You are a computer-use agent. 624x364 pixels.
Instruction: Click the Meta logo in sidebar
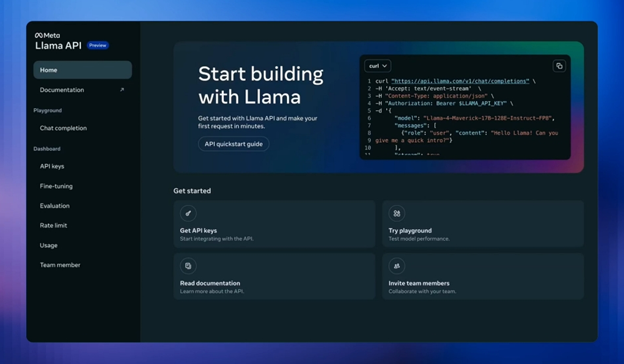point(47,36)
